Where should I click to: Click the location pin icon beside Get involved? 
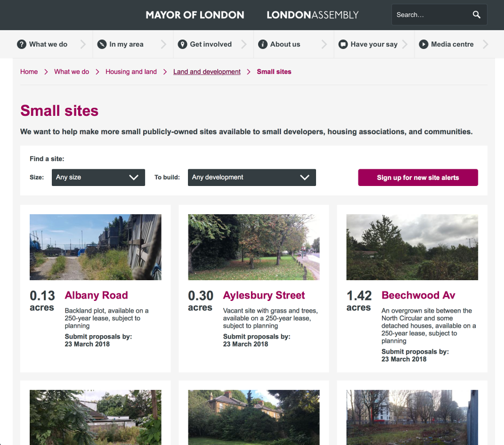click(x=182, y=44)
